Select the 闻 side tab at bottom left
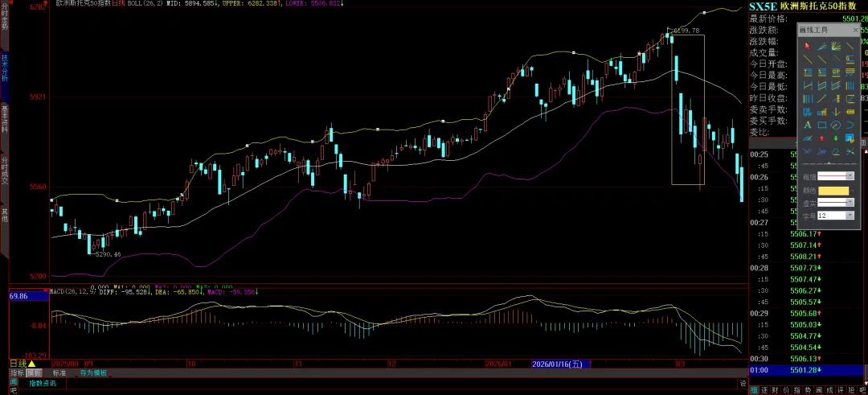 point(14,381)
